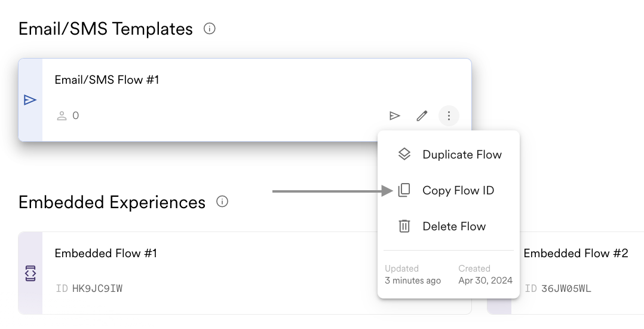Edit Email/SMS Flow #1 with the pencil icon
The height and width of the screenshot is (329, 644).
pos(422,116)
